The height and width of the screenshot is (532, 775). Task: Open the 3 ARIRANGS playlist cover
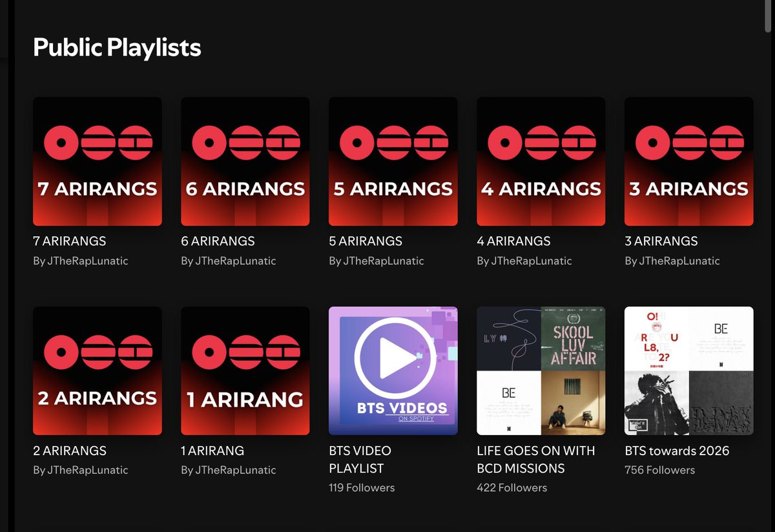click(689, 161)
